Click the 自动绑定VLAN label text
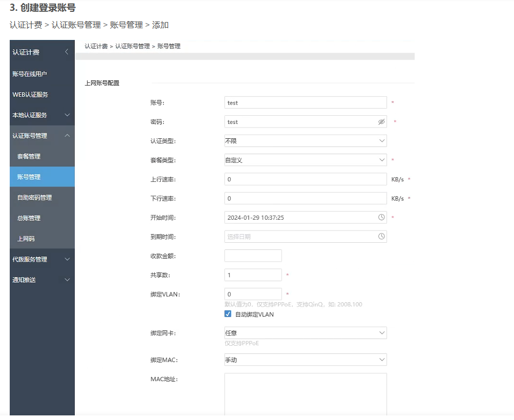The image size is (514, 420). point(255,314)
